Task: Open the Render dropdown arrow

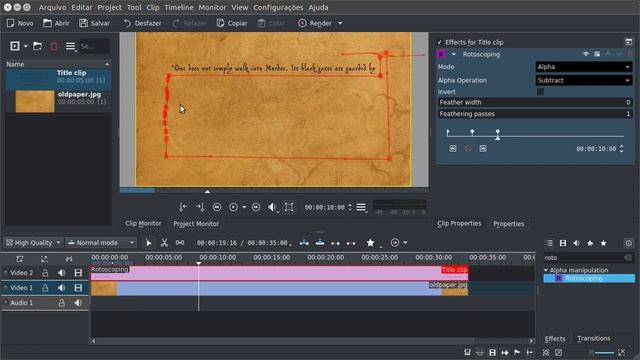Action: point(340,23)
